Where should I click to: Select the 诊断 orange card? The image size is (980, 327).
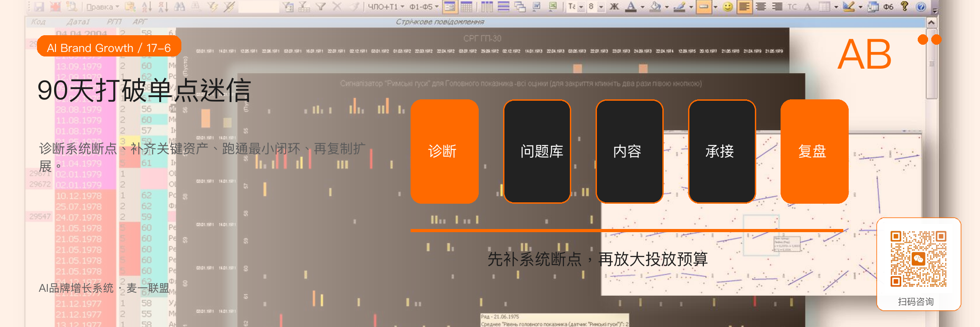point(444,151)
